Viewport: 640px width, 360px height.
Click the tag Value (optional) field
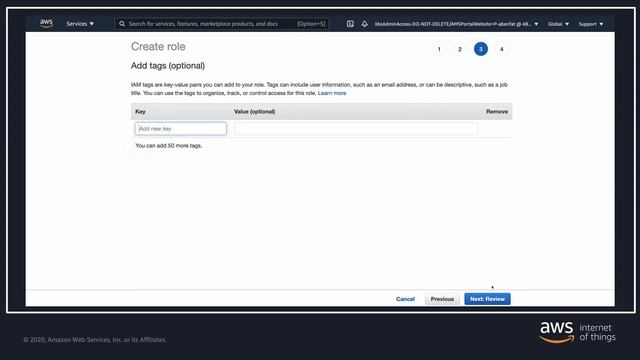tap(356, 129)
